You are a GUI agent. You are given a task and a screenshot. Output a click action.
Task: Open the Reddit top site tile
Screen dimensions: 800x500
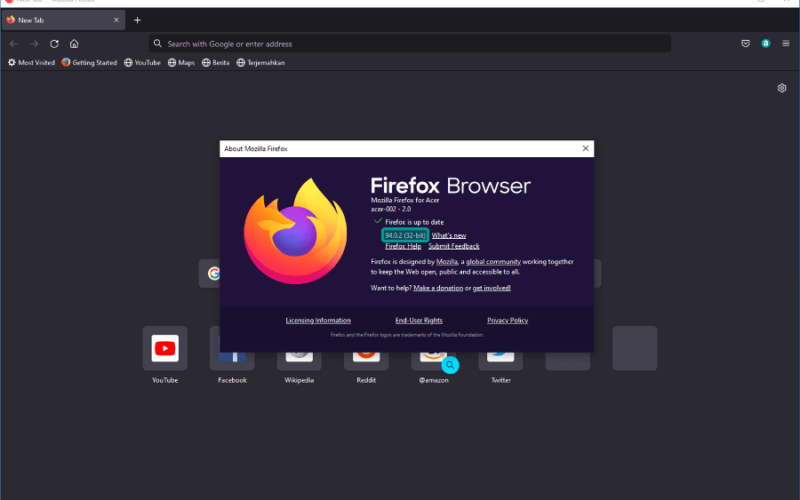coord(366,360)
